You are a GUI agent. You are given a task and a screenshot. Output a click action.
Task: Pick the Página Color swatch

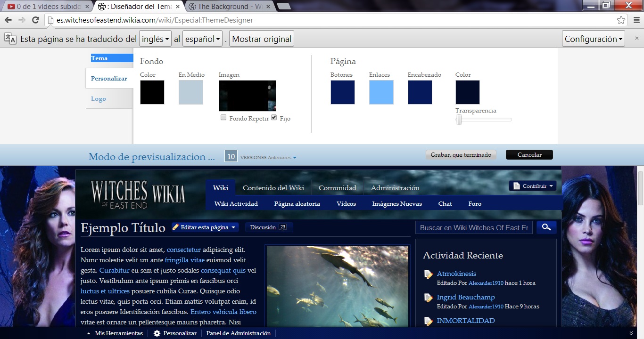[x=468, y=92]
